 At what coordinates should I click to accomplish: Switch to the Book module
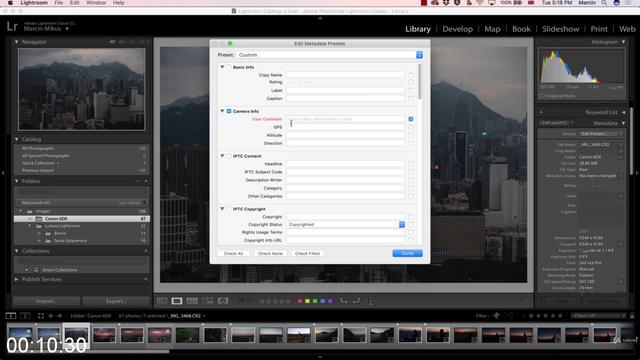pyautogui.click(x=521, y=29)
